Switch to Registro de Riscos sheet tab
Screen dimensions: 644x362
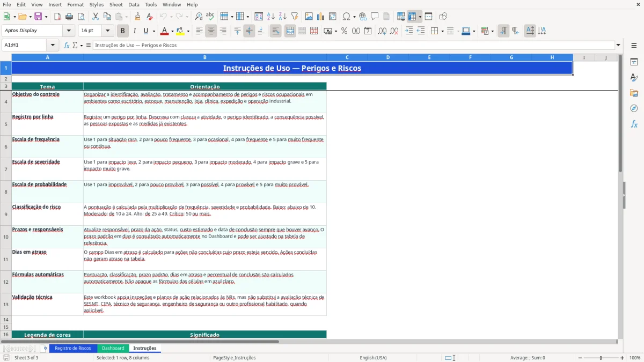click(x=73, y=348)
